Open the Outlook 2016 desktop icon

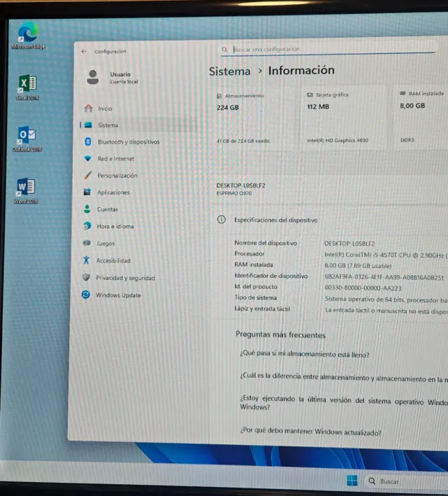point(27,135)
